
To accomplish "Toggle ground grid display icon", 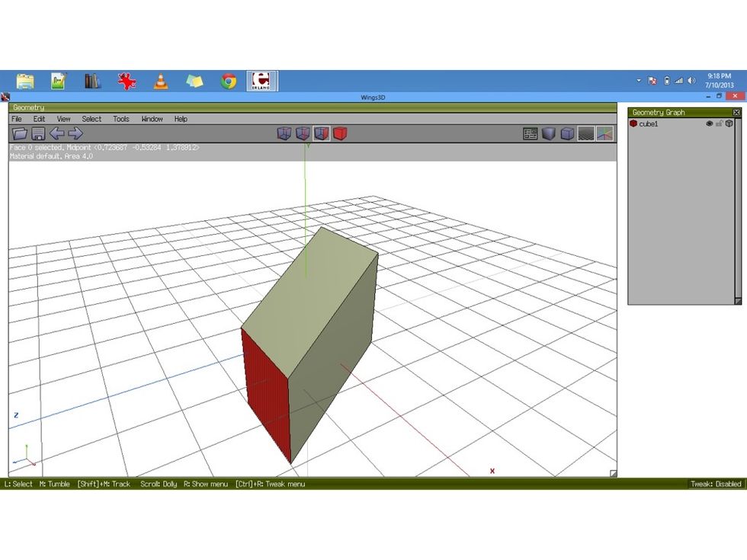I will (x=586, y=134).
